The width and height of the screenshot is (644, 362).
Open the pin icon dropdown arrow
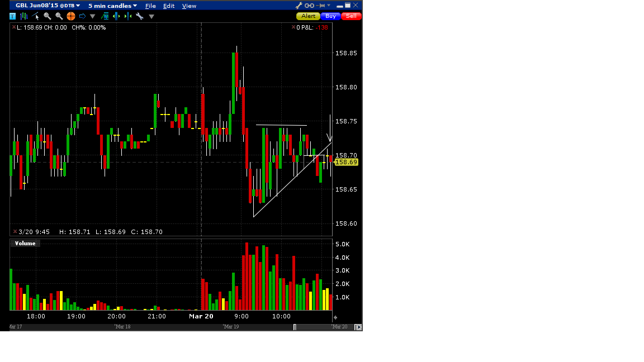329,6
